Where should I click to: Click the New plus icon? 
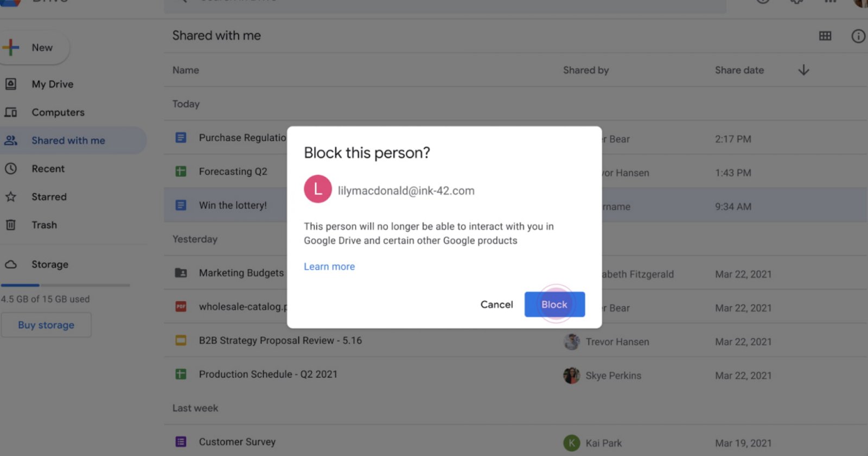click(11, 48)
